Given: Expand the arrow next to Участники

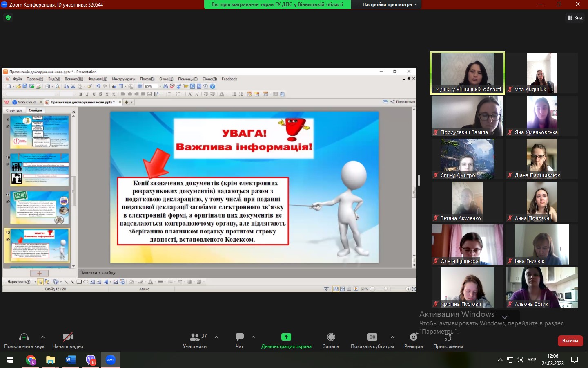Looking at the screenshot, I should click(x=216, y=337).
